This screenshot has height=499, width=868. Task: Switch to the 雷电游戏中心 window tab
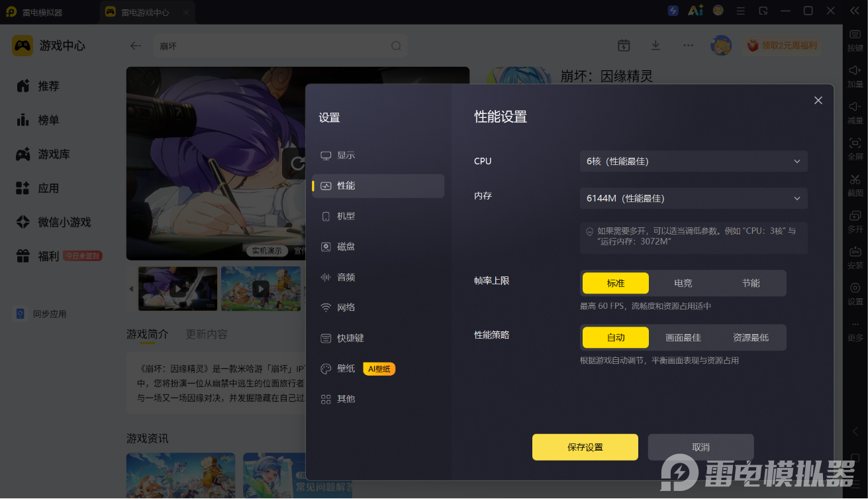pos(148,12)
